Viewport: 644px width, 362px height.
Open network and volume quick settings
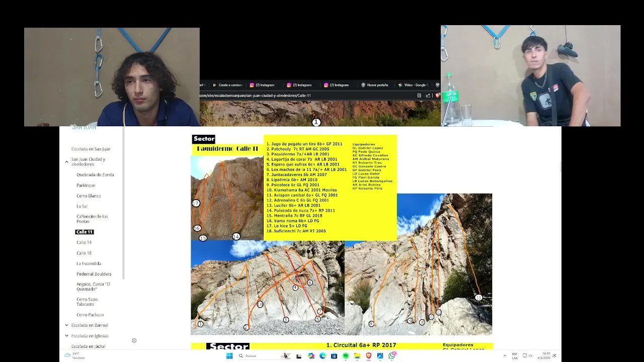coord(528,356)
